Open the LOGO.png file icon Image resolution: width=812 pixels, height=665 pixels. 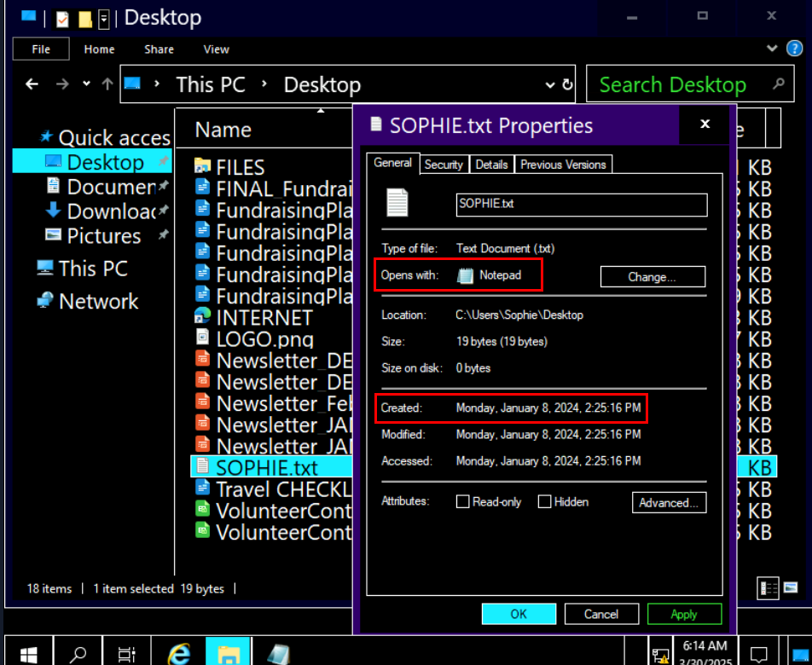pos(202,338)
